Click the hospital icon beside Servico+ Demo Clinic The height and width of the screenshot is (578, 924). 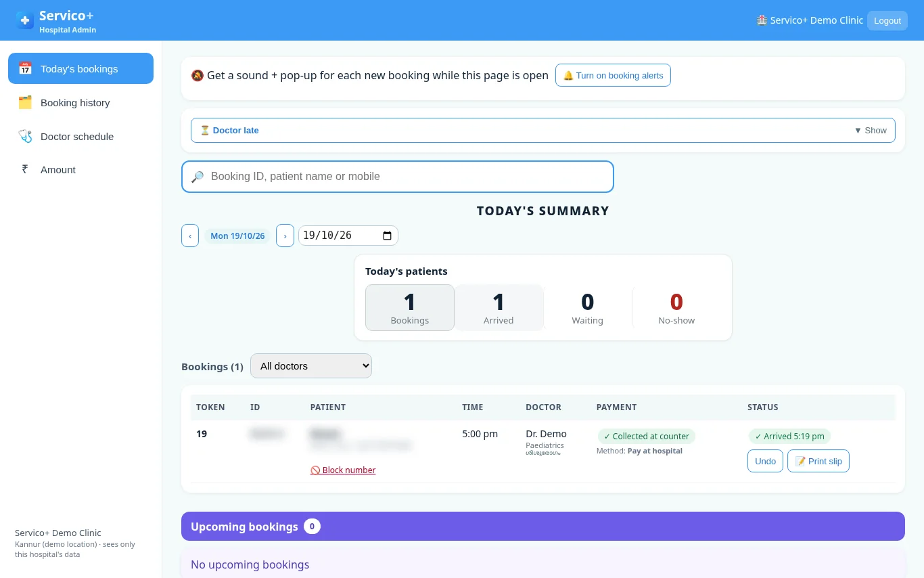pyautogui.click(x=762, y=20)
